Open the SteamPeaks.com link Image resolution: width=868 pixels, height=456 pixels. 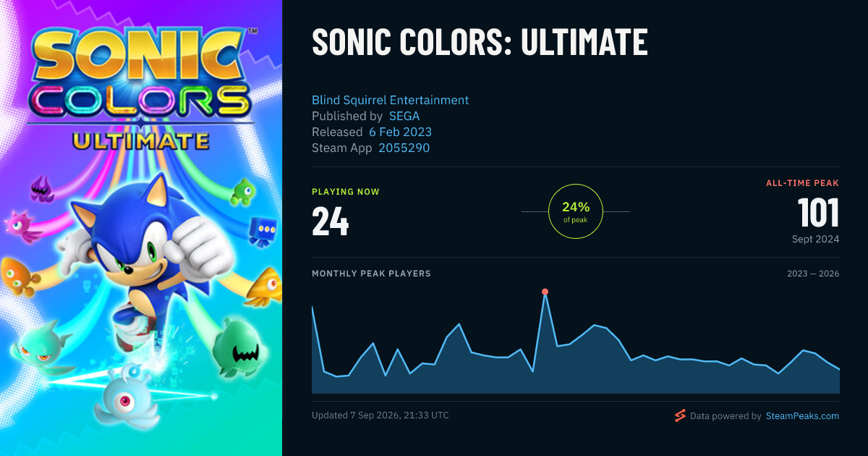802,416
